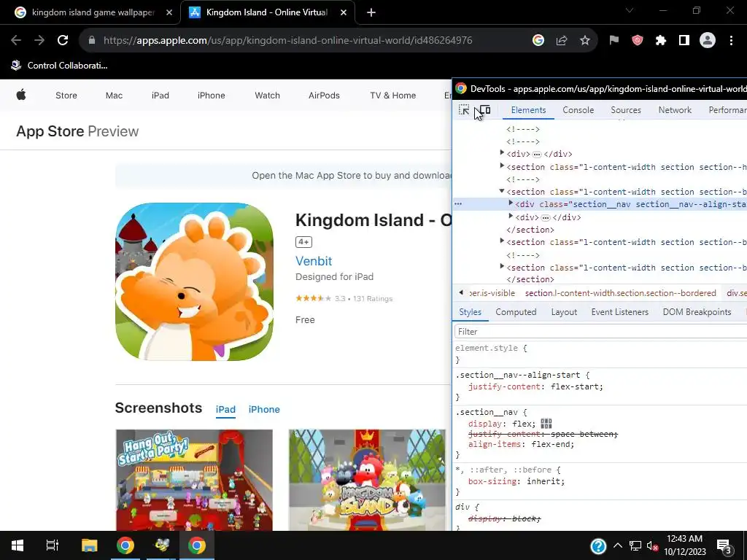Switch to the Sources tab in DevTools
This screenshot has height=560, width=747.
(x=625, y=110)
